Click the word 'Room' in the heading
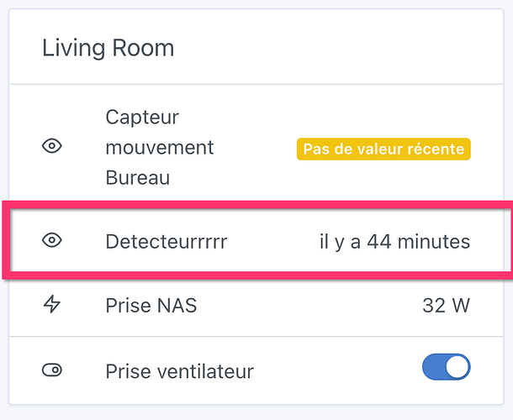Viewport: 513px width, 420px height. click(x=145, y=48)
